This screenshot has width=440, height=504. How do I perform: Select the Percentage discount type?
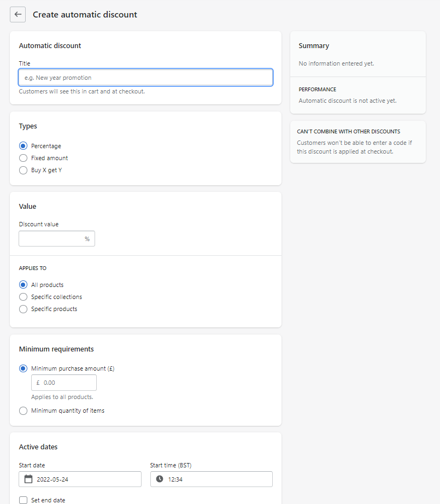(23, 146)
